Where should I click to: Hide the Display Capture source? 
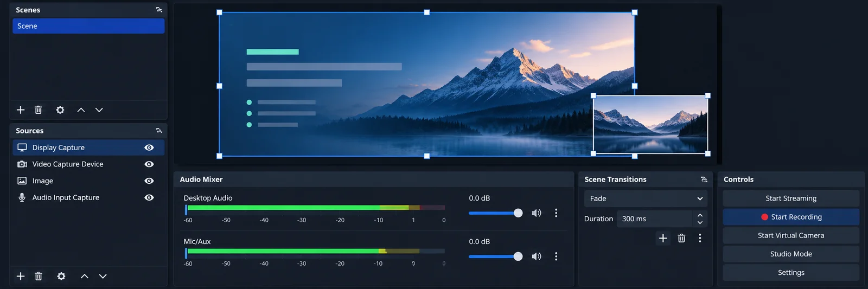coord(149,147)
